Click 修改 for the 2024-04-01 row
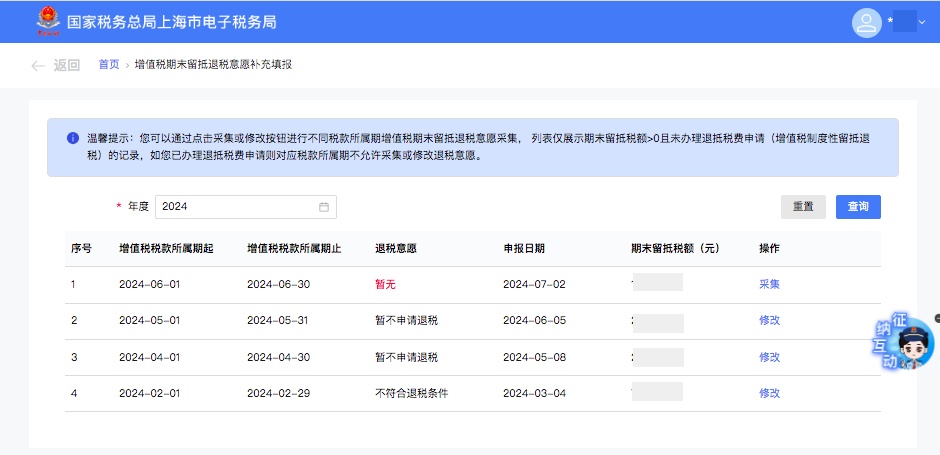Screen dimensions: 940x455 [769, 357]
